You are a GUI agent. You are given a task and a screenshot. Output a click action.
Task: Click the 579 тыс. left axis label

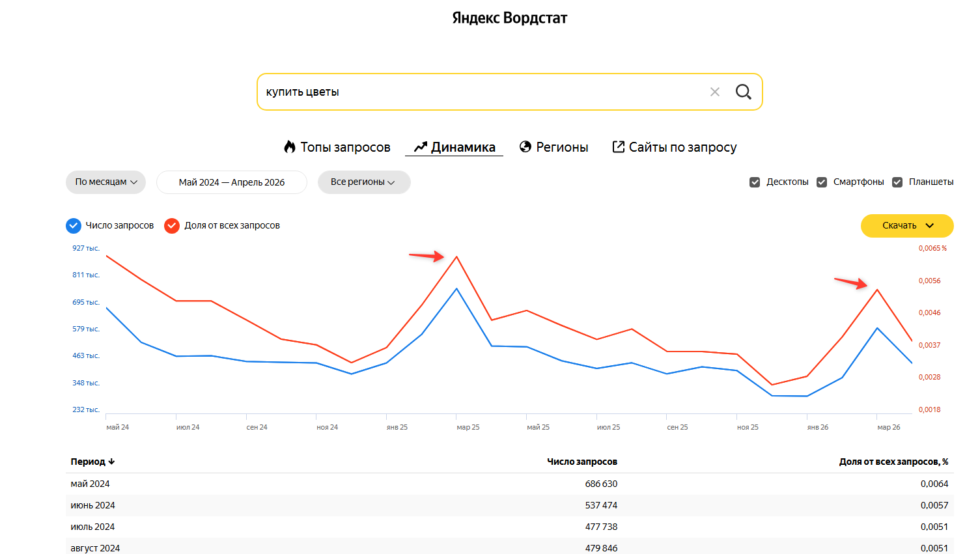(x=86, y=329)
